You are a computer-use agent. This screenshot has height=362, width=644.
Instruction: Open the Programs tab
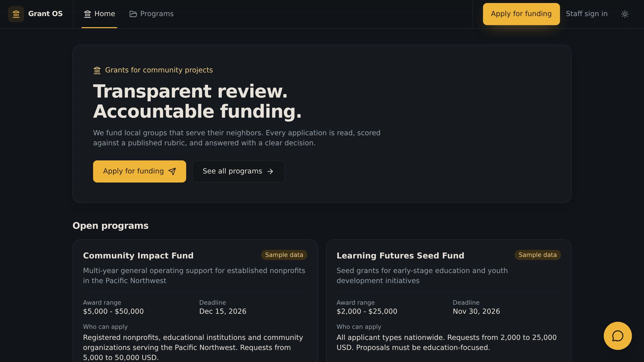151,14
